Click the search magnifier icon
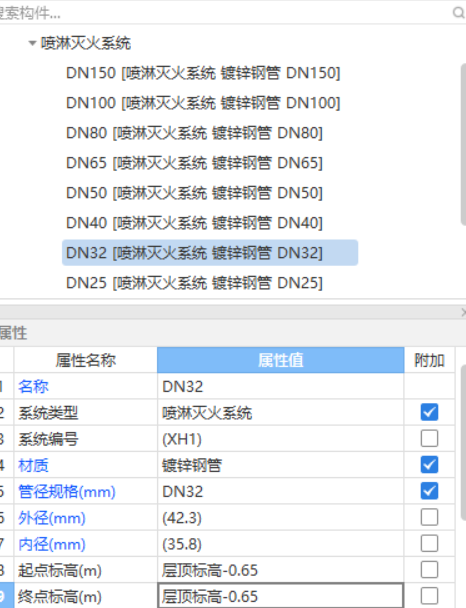The image size is (466, 608). click(459, 13)
